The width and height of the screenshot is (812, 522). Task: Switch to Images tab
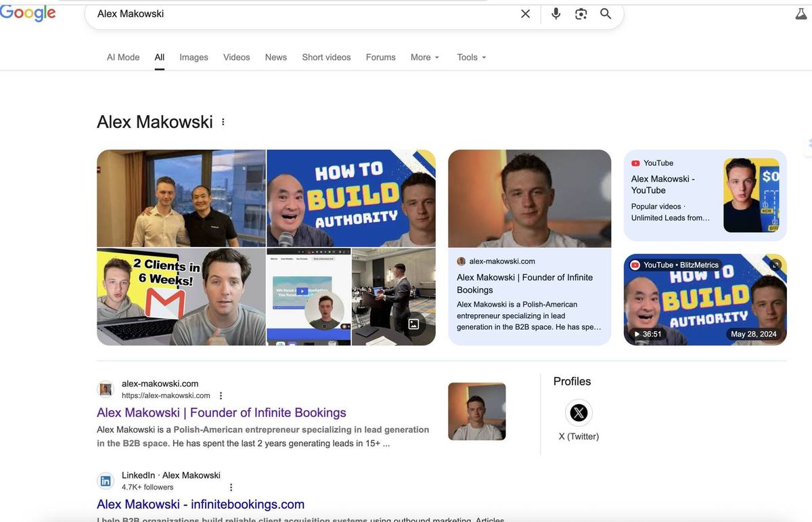194,58
